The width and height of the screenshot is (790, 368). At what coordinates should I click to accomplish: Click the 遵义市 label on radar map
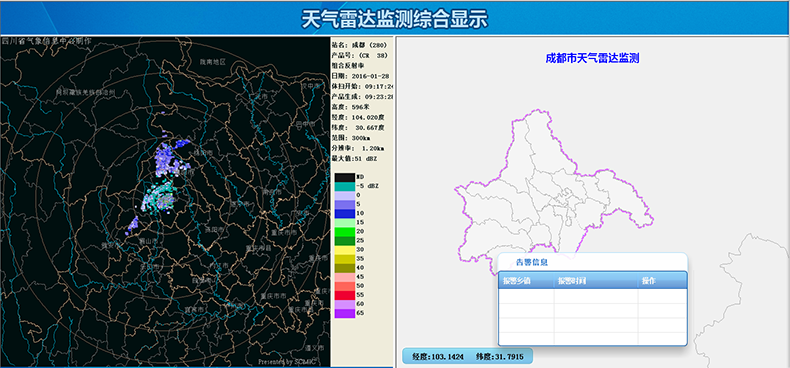pyautogui.click(x=314, y=348)
